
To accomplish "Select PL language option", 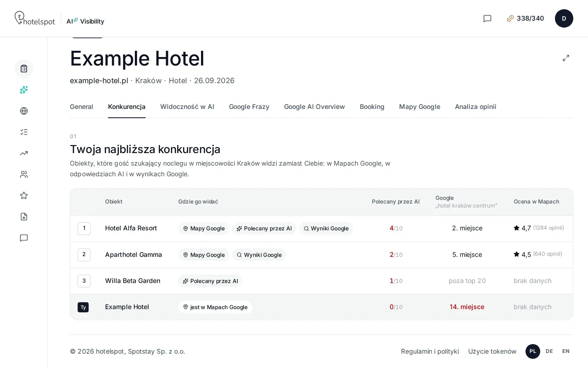I will [x=533, y=351].
